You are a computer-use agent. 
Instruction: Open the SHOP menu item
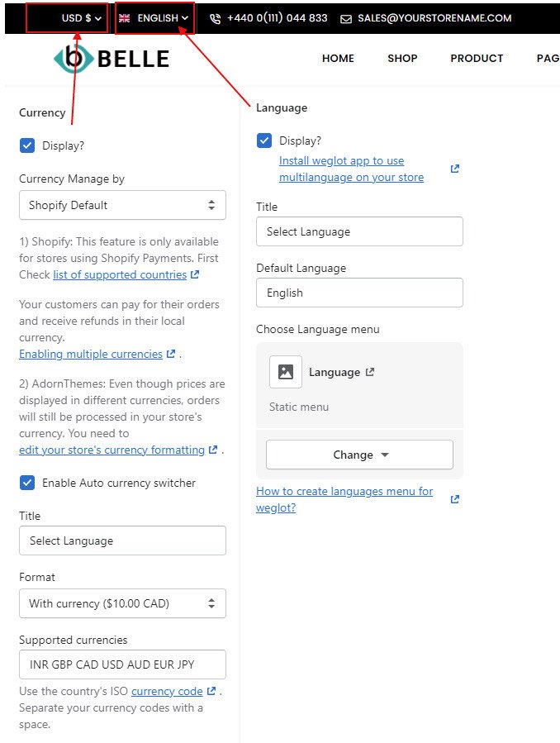(x=402, y=59)
